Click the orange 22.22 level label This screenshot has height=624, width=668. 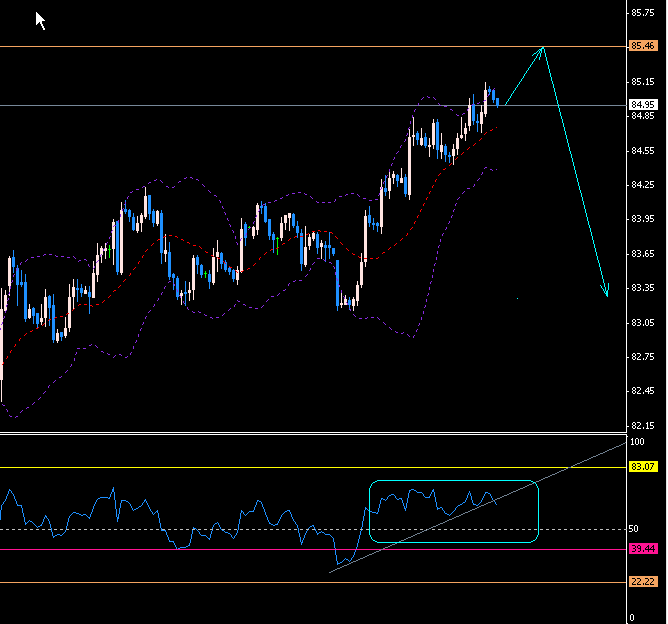pyautogui.click(x=643, y=583)
